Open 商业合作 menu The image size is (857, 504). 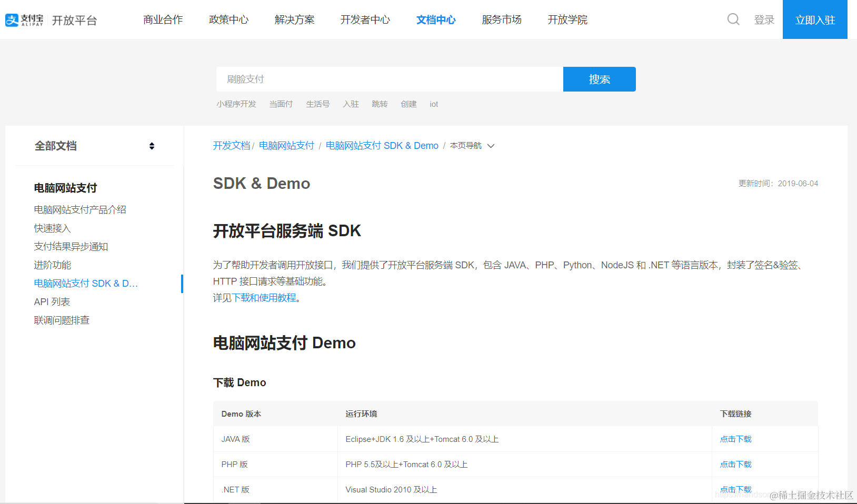point(163,19)
